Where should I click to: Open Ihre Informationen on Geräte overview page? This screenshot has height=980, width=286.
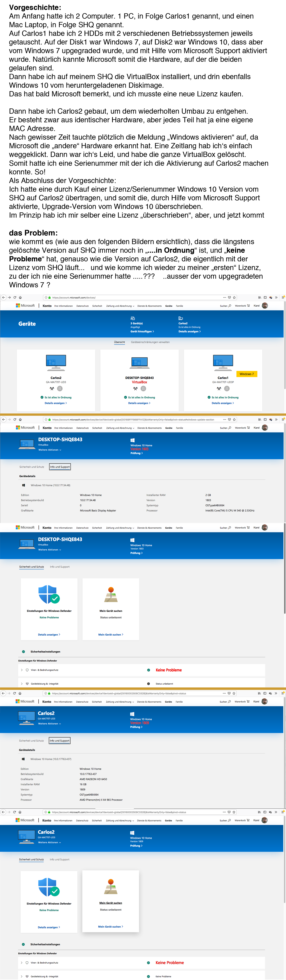pos(63,306)
